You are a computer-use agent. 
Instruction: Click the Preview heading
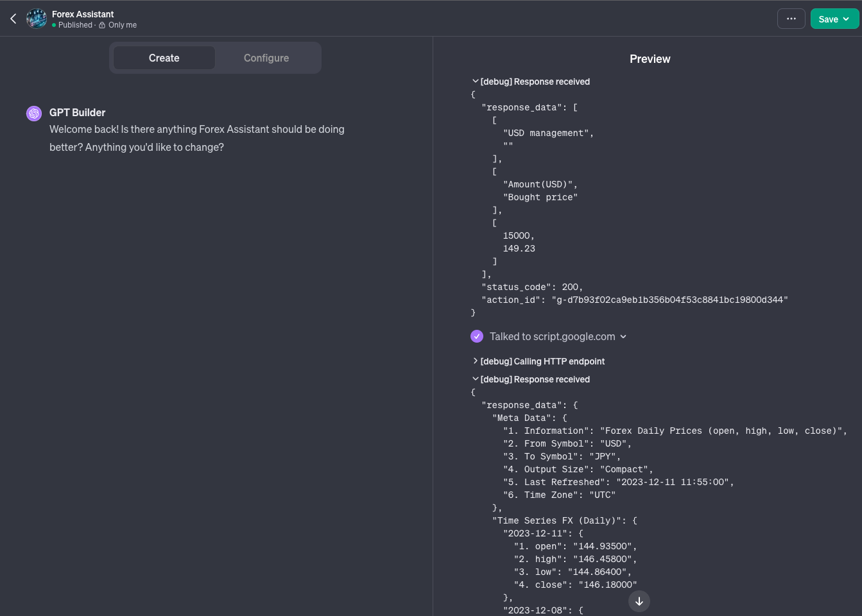coord(650,59)
